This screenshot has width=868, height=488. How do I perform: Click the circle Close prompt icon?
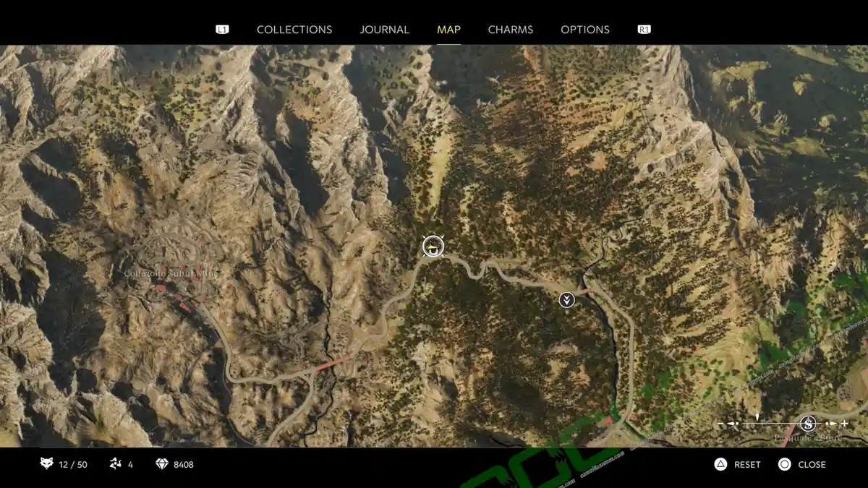tap(785, 464)
